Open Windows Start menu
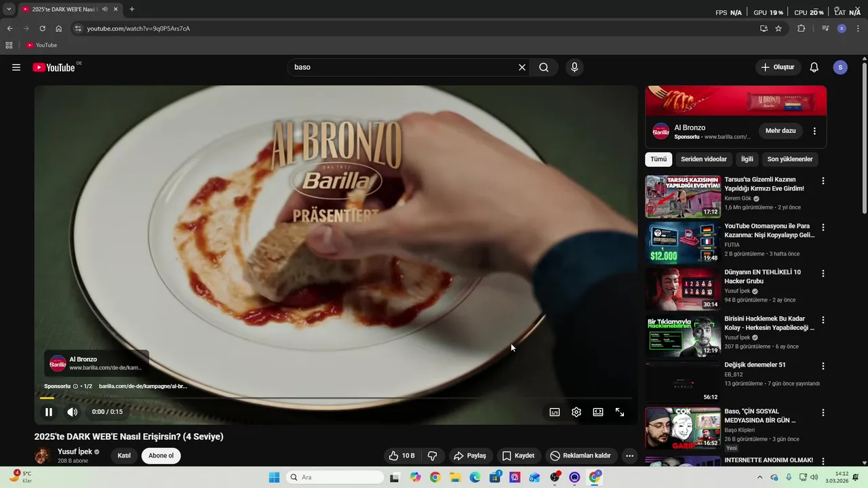Screen dimensions: 868x488 (274, 477)
